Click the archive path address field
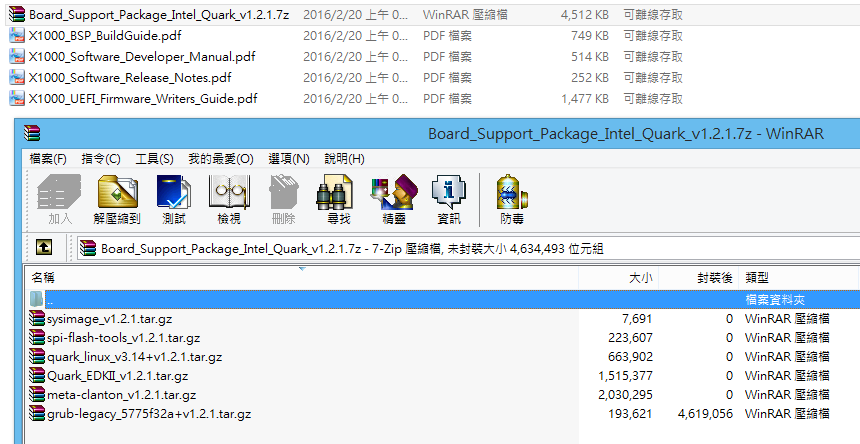 point(468,248)
